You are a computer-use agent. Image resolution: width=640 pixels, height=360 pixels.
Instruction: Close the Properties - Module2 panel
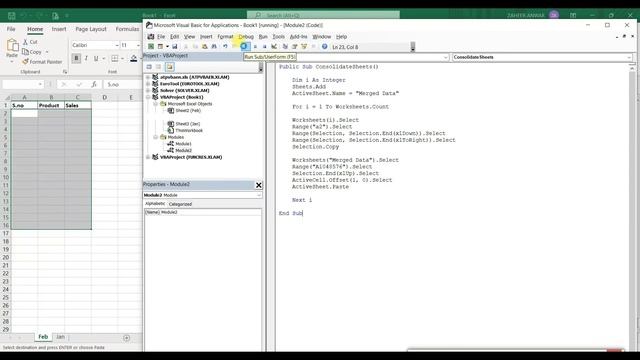259,185
